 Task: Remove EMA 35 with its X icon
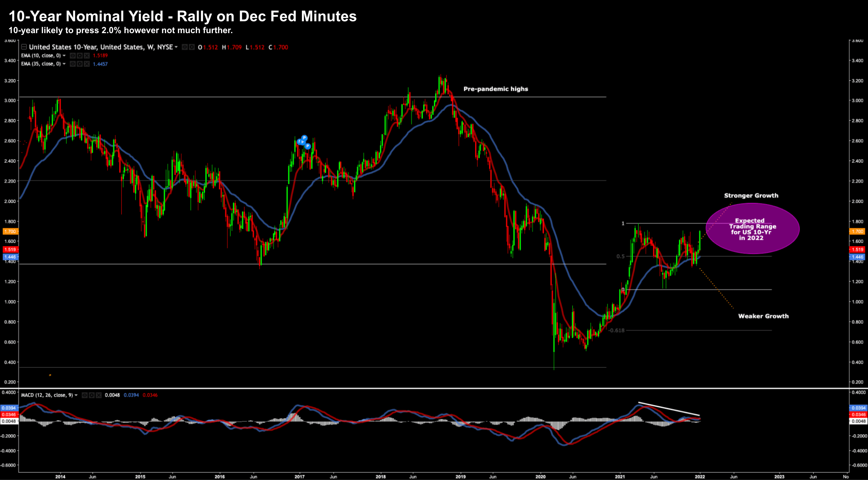pyautogui.click(x=87, y=64)
